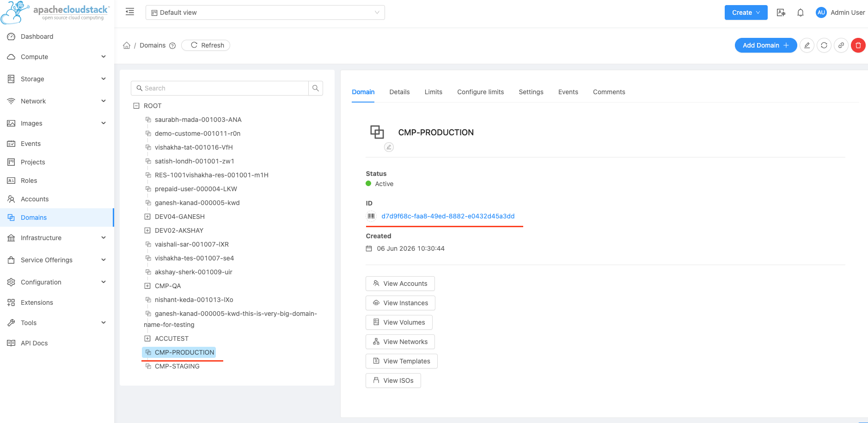Expand the CMP-QA tree node
The image size is (868, 423).
[x=147, y=286]
